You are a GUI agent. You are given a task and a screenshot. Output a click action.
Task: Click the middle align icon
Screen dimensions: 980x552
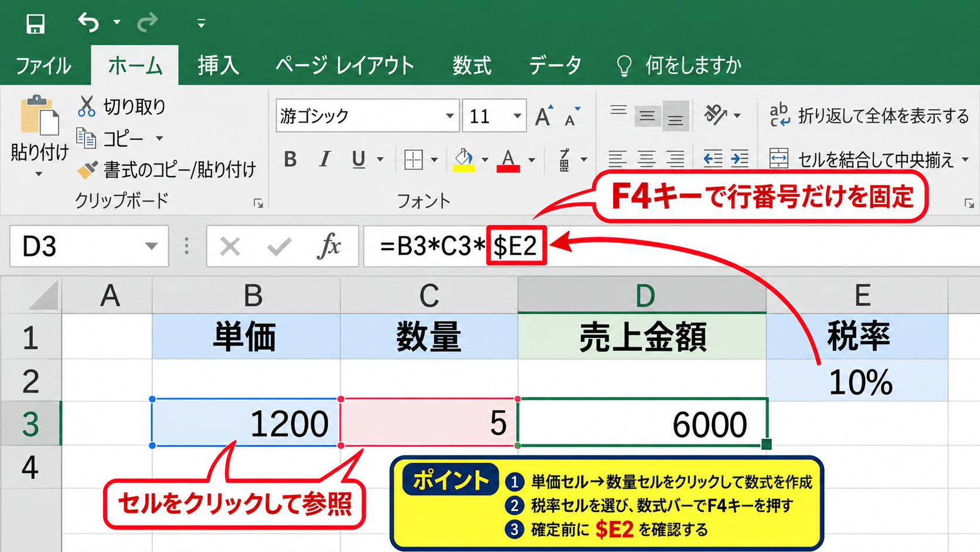click(x=647, y=116)
